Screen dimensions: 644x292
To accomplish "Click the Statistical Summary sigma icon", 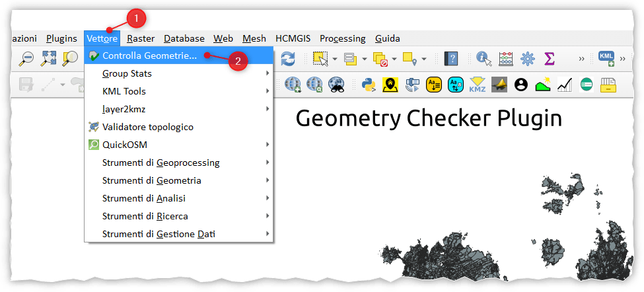I will (549, 58).
